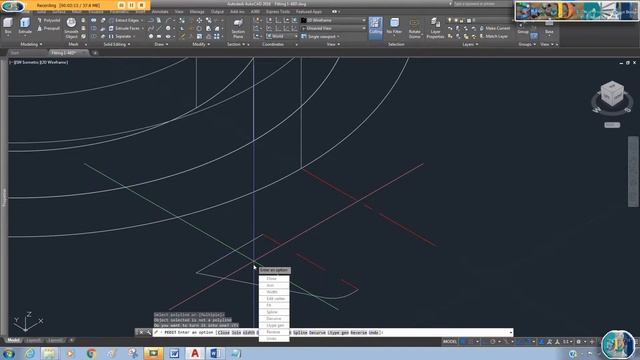
Task: Click the Reverse option in the command line
Action: [x=358, y=333]
